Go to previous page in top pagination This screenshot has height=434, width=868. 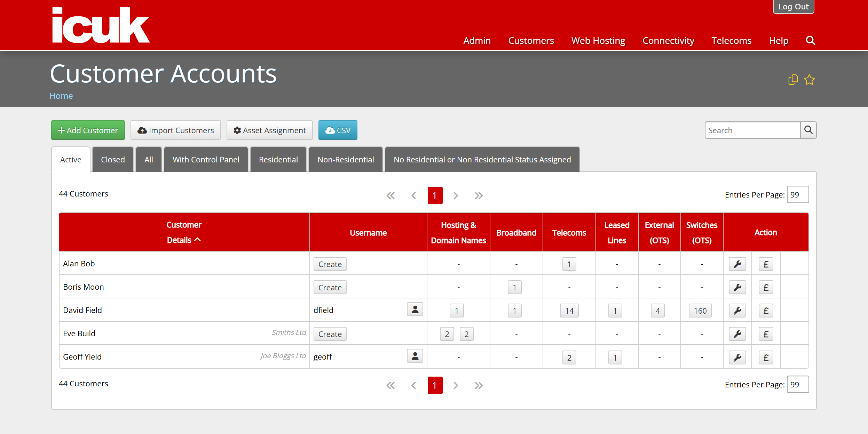[x=413, y=196]
